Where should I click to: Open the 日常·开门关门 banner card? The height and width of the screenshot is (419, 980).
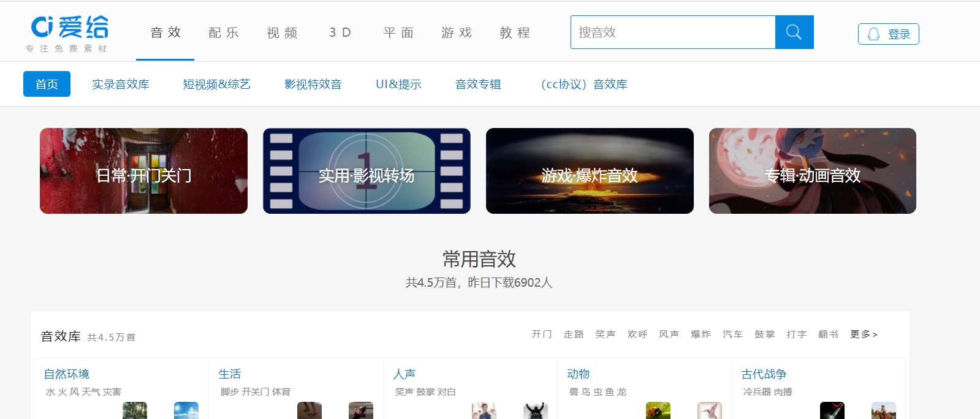(x=143, y=171)
